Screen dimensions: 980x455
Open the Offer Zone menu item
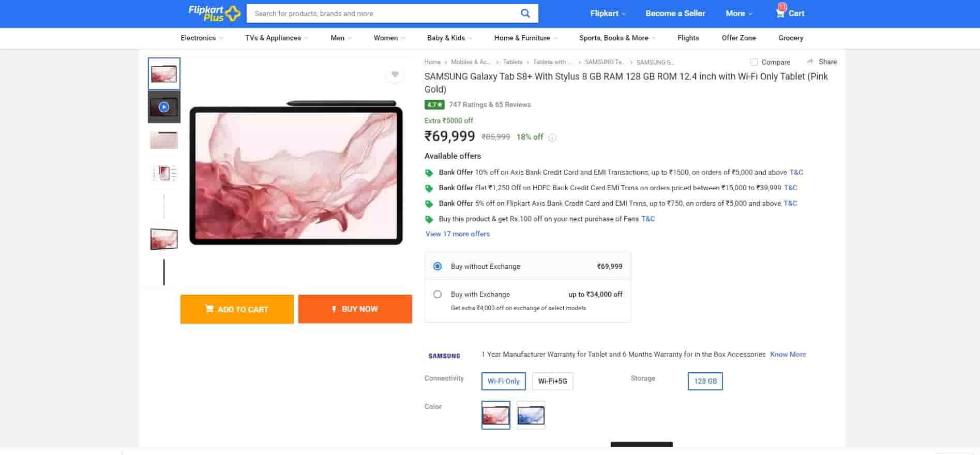[x=738, y=38]
